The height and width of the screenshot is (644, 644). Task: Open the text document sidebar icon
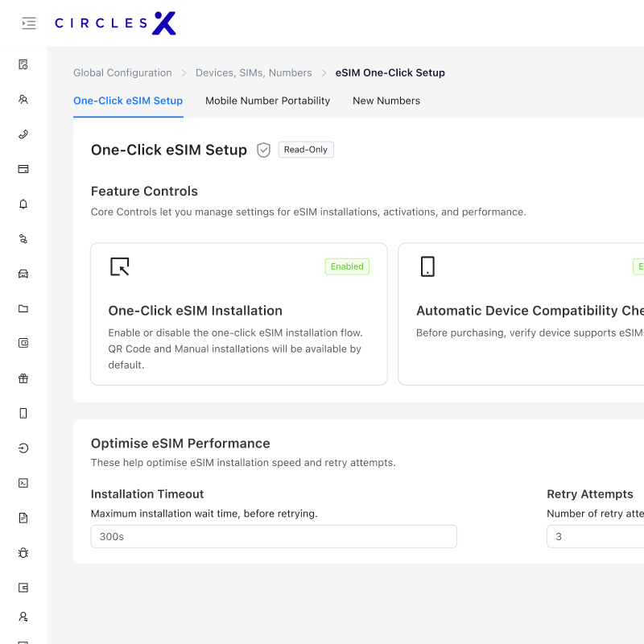pos(23,518)
